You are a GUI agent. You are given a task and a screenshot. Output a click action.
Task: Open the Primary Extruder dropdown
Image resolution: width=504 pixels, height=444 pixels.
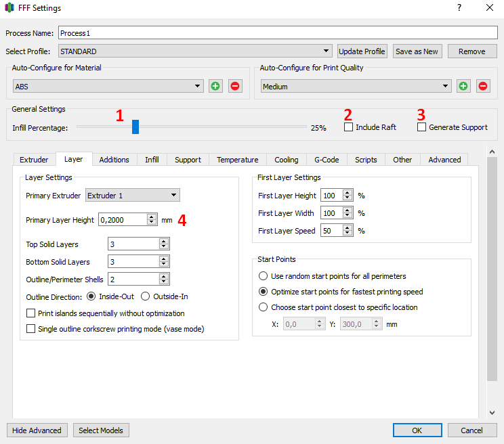coord(133,195)
